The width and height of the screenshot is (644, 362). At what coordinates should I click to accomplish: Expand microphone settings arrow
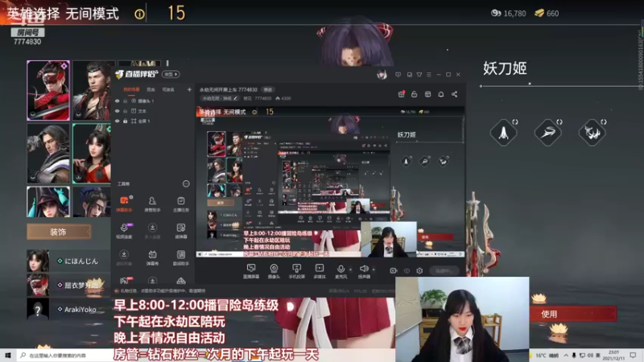(x=350, y=269)
